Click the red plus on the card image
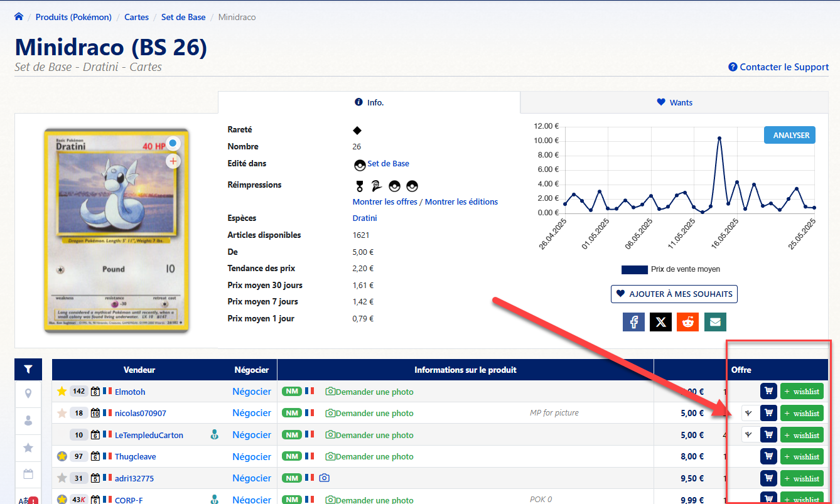 click(x=173, y=161)
